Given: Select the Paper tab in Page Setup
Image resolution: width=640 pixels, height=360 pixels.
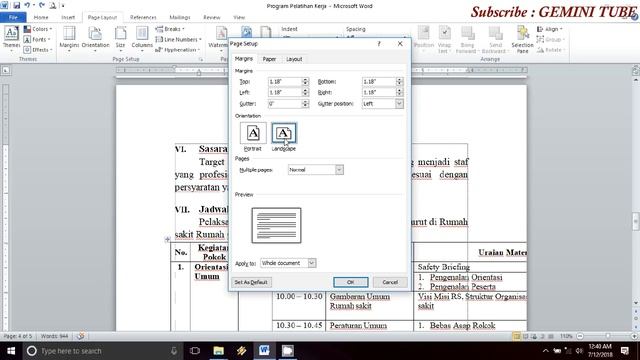Looking at the screenshot, I should click(x=269, y=59).
